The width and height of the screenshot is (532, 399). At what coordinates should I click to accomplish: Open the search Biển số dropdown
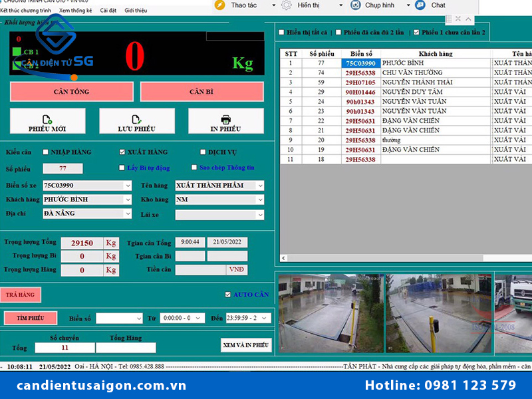[x=139, y=319]
